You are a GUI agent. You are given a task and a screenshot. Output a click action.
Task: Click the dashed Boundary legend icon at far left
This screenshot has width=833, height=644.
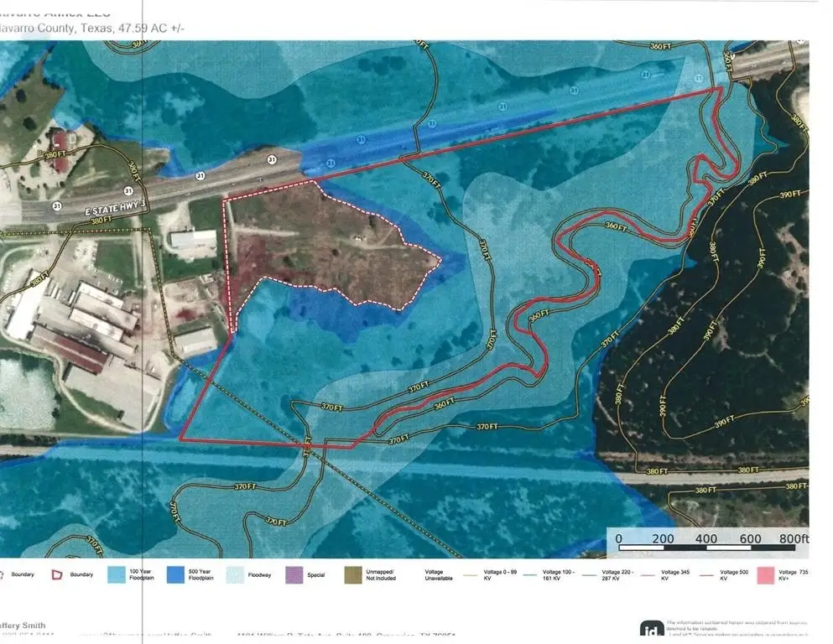[x=3, y=575]
